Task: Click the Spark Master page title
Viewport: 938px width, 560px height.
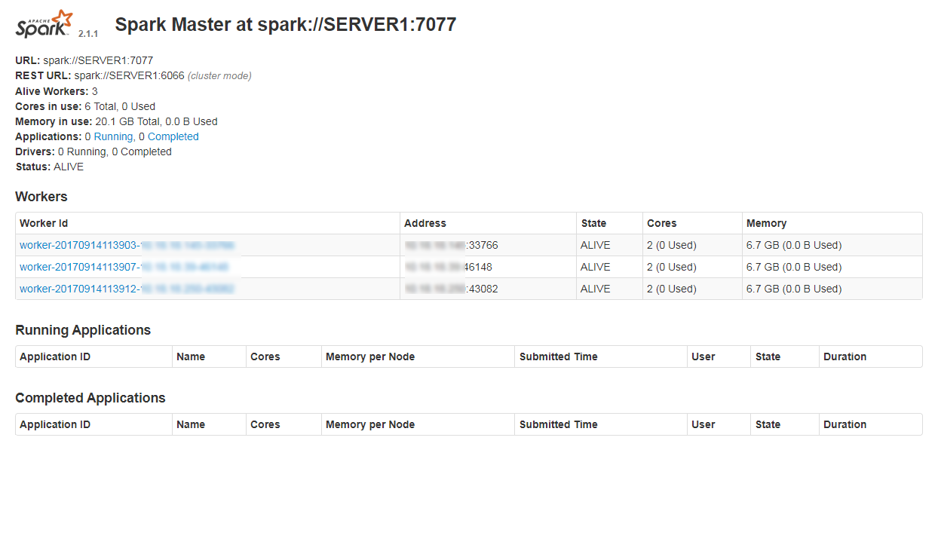Action: pyautogui.click(x=286, y=24)
